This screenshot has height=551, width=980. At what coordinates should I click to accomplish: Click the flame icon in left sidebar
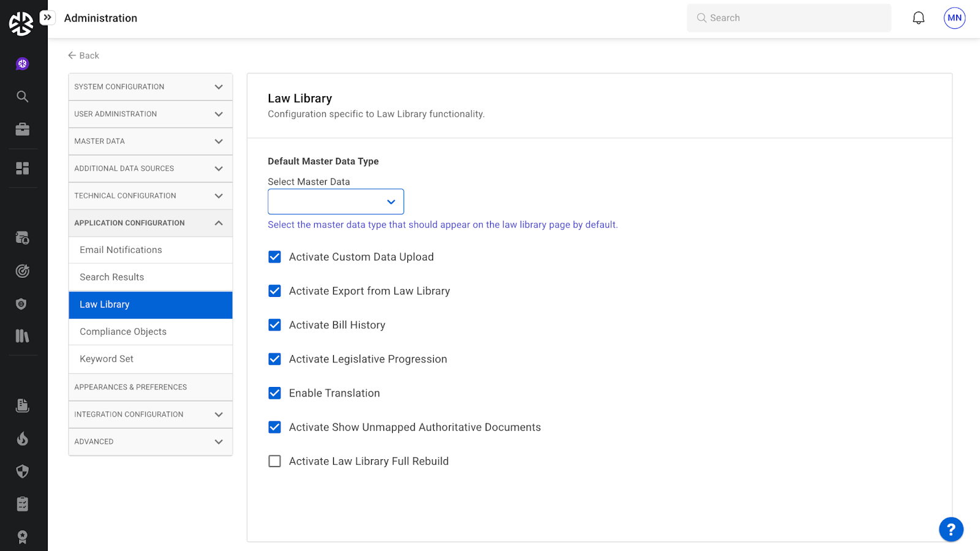23,438
